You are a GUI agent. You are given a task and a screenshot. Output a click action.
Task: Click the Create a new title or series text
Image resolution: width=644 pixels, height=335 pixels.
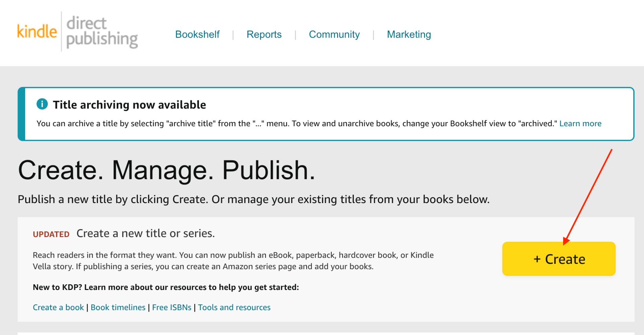[146, 233]
